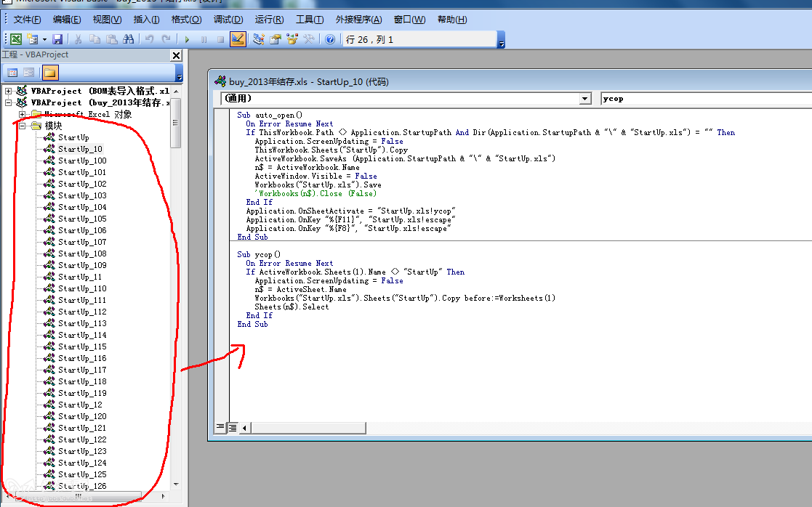Switch to Procedure View at code window bottom
The height and width of the screenshot is (507, 812).
pos(220,427)
